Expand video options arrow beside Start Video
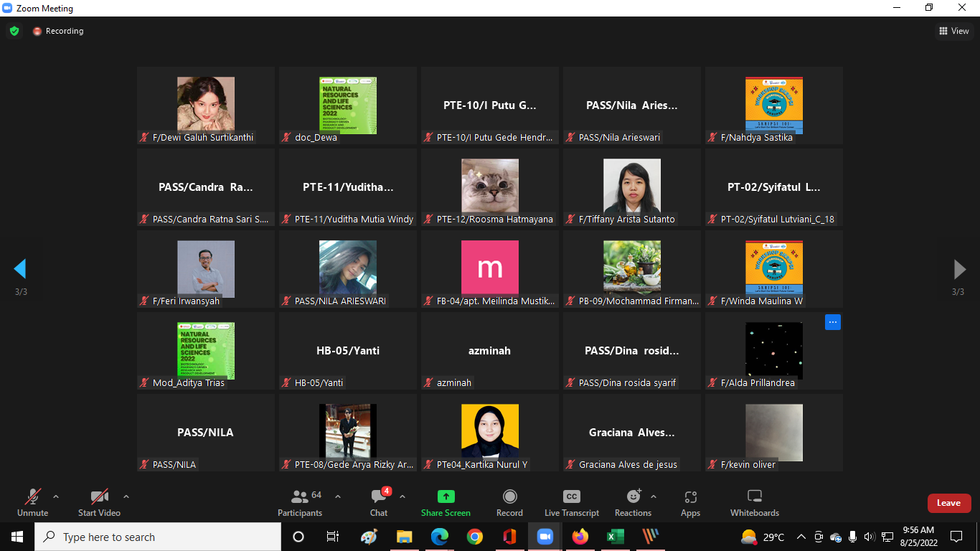 pyautogui.click(x=126, y=496)
